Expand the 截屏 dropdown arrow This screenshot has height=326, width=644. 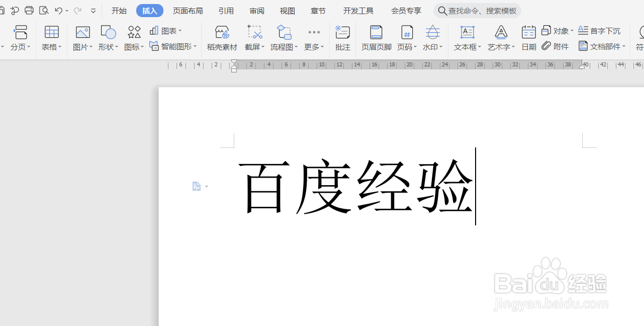(x=263, y=47)
